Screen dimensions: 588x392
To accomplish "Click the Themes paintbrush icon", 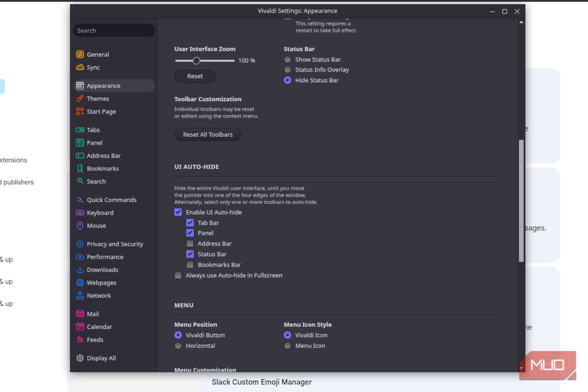I will (x=80, y=98).
